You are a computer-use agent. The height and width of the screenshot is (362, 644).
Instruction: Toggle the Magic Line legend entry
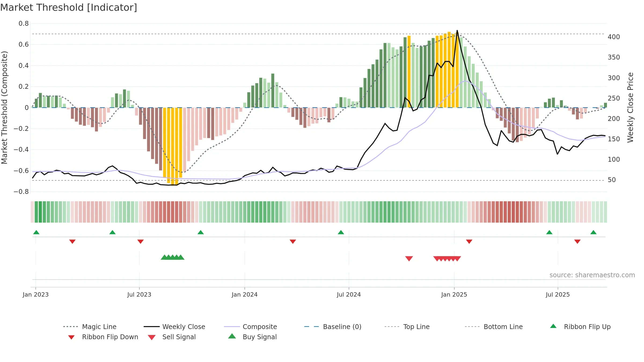click(90, 327)
